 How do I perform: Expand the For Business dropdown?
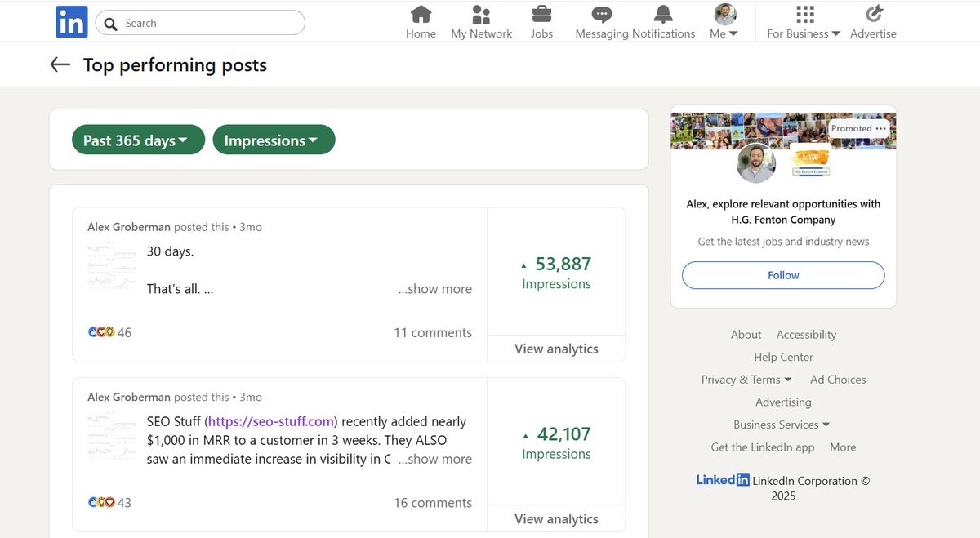(x=804, y=33)
